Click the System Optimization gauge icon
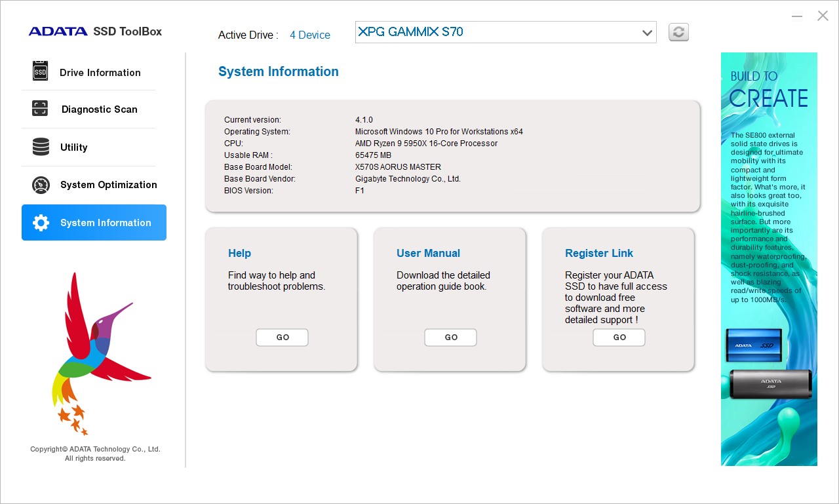Viewport: 839px width, 504px height. tap(41, 185)
